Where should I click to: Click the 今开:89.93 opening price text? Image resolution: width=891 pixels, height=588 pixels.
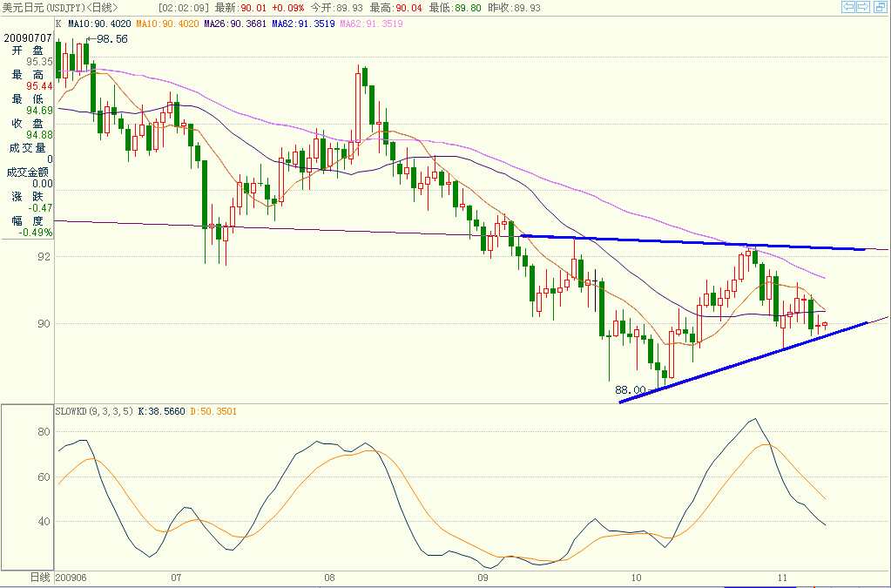click(336, 8)
